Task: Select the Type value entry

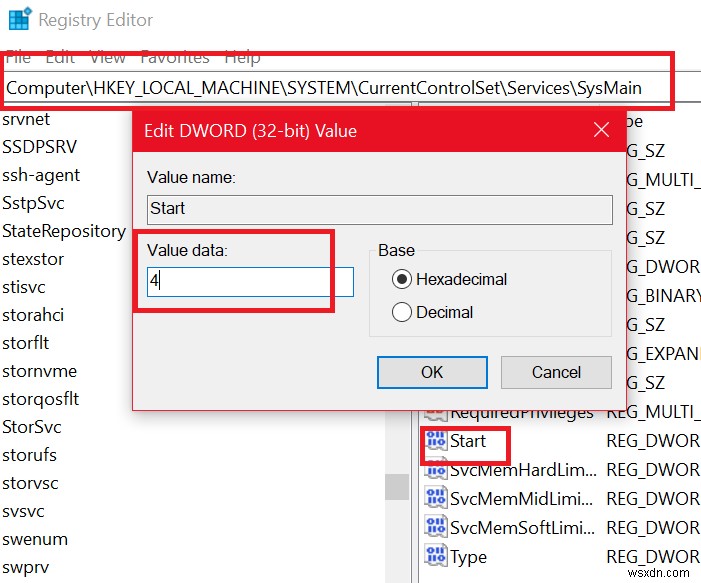Action: click(468, 557)
